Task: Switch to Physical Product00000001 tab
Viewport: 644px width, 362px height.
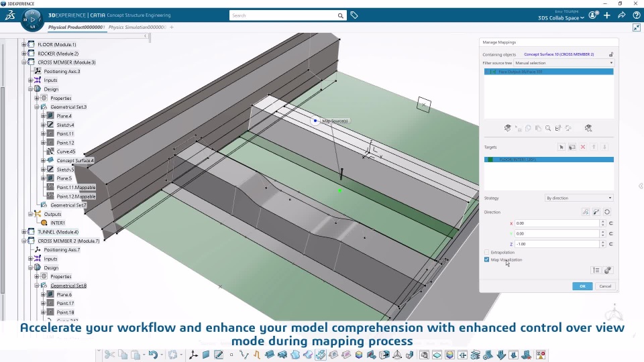Action: pyautogui.click(x=76, y=27)
